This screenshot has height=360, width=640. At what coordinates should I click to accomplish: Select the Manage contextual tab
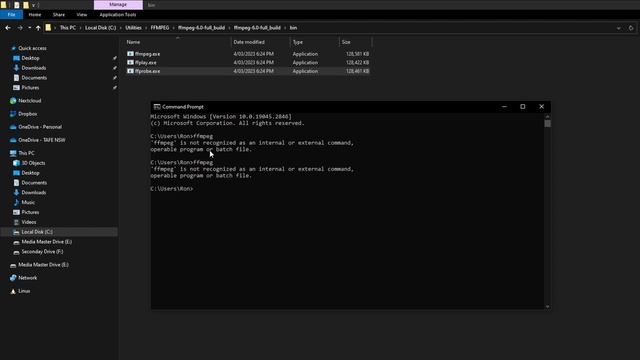click(x=118, y=4)
